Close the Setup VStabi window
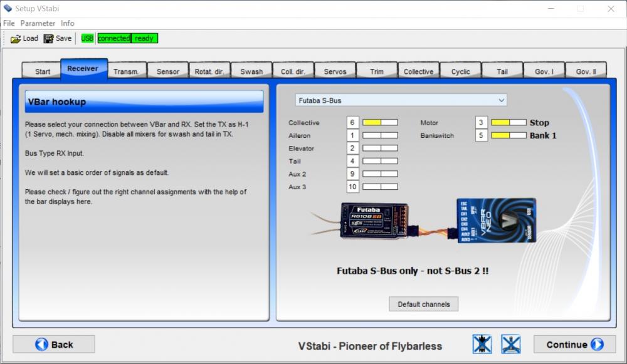The height and width of the screenshot is (364, 627). [x=611, y=8]
